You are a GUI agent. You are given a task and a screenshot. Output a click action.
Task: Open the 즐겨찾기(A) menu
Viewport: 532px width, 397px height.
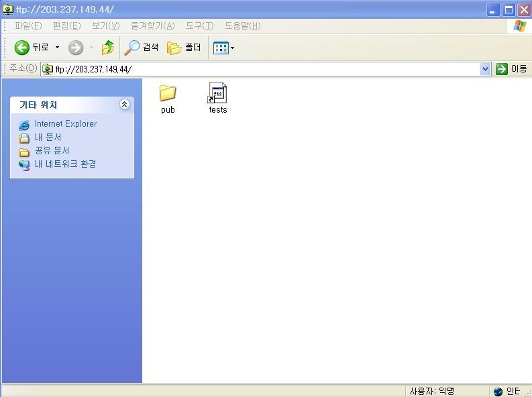153,25
